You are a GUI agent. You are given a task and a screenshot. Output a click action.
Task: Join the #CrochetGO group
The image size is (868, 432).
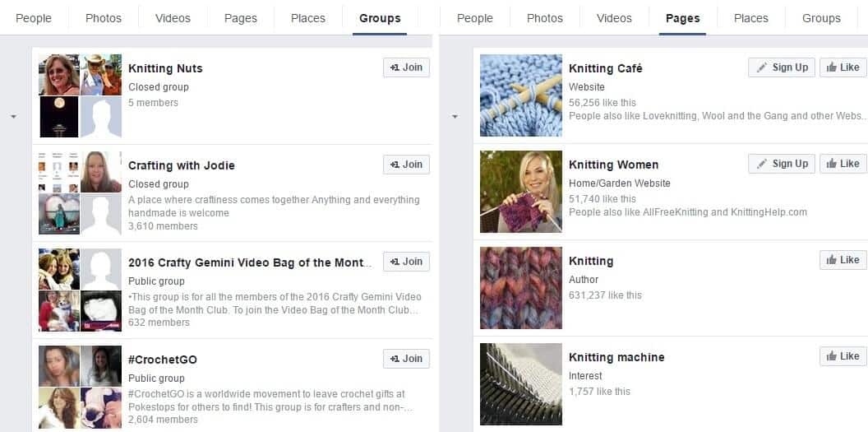[406, 359]
